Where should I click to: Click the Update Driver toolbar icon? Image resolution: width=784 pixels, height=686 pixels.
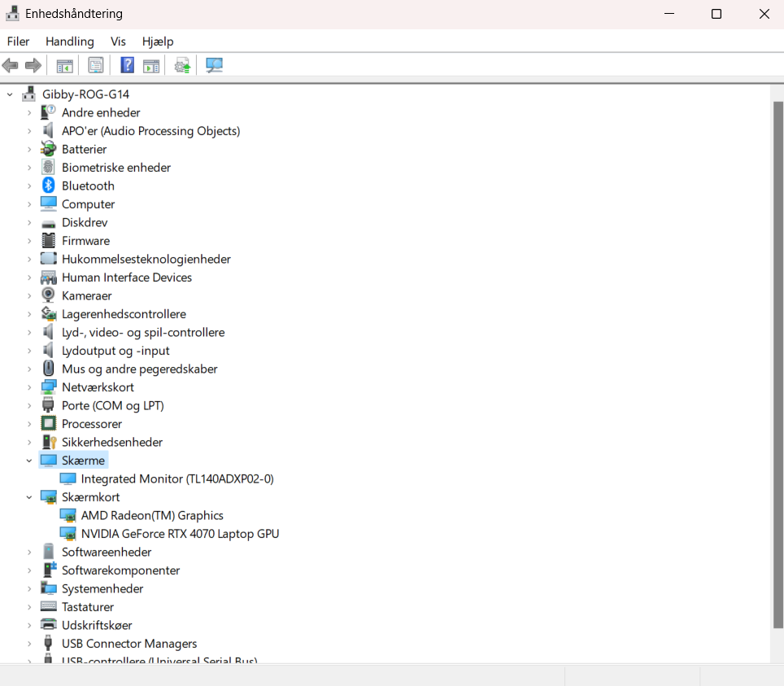pyautogui.click(x=181, y=64)
